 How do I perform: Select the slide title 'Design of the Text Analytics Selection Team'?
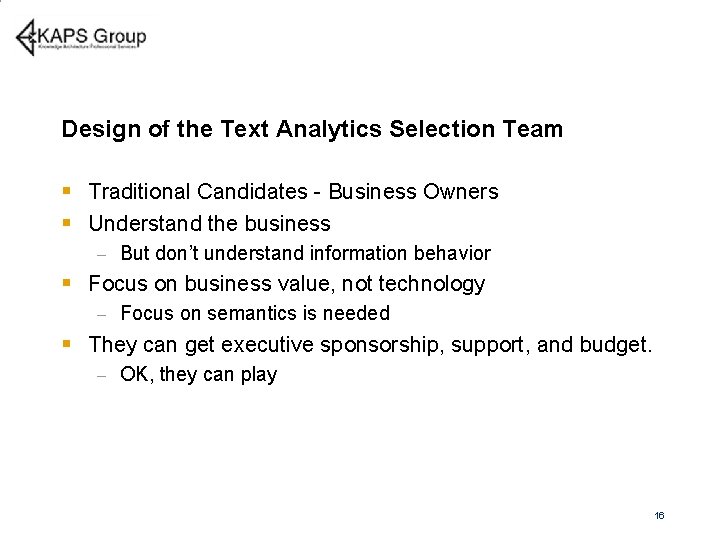pos(312,129)
